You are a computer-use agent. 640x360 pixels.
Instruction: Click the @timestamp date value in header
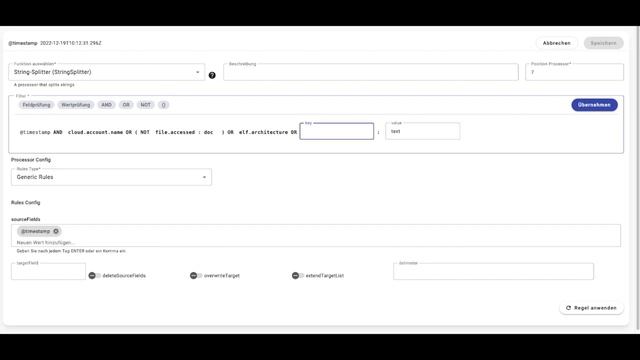71,43
